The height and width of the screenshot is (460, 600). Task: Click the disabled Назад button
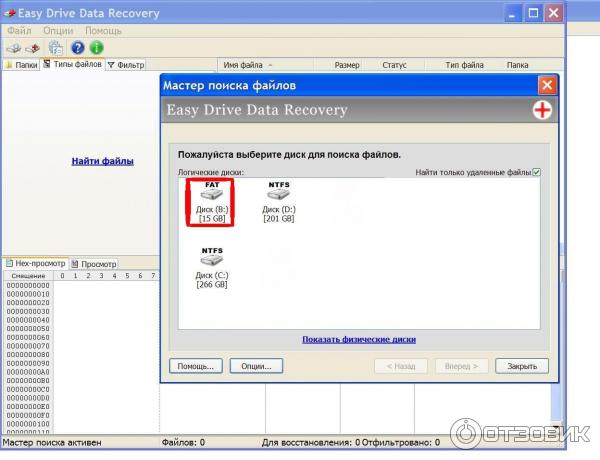pyautogui.click(x=401, y=366)
